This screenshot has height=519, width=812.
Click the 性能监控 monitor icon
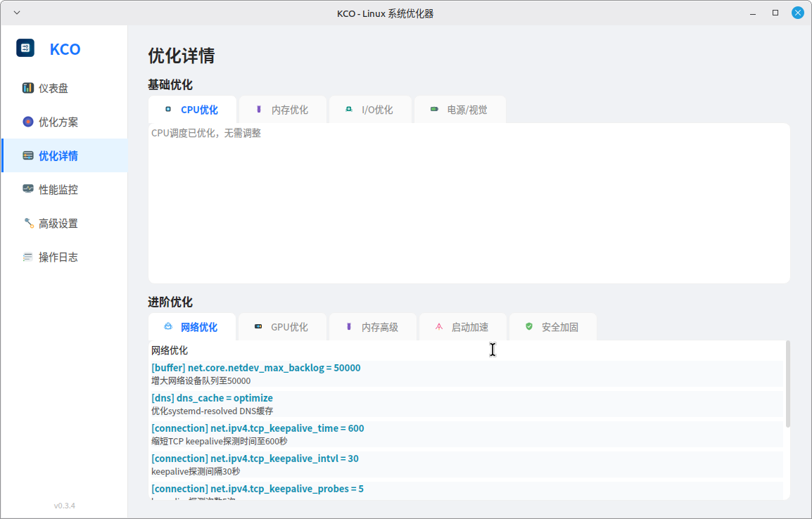click(28, 189)
